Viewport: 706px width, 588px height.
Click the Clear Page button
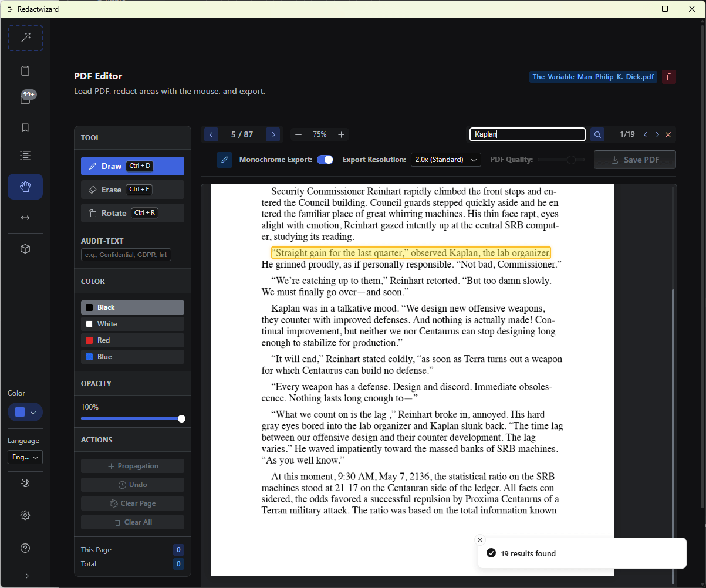[x=133, y=503]
